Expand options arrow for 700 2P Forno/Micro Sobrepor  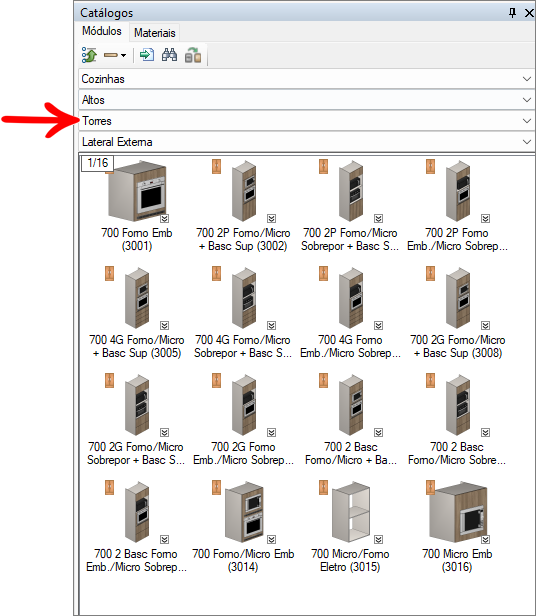click(378, 218)
